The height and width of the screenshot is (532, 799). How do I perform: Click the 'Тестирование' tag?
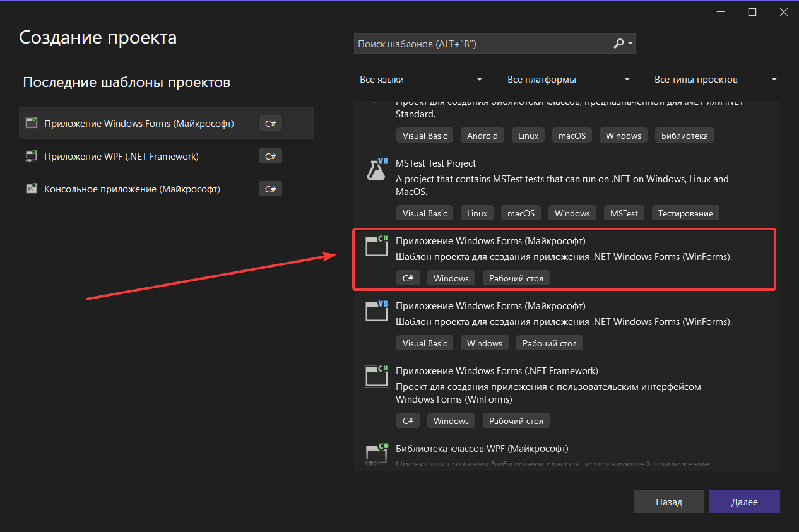(685, 213)
